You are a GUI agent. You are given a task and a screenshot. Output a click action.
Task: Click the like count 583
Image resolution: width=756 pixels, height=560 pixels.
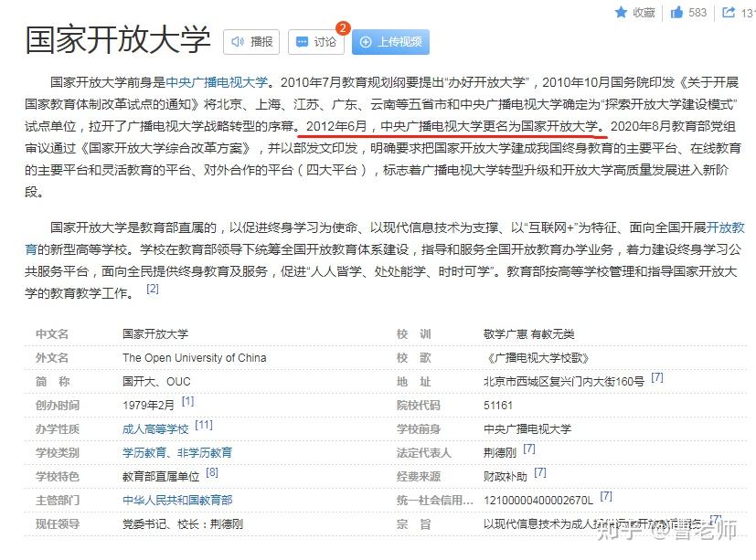tap(697, 13)
